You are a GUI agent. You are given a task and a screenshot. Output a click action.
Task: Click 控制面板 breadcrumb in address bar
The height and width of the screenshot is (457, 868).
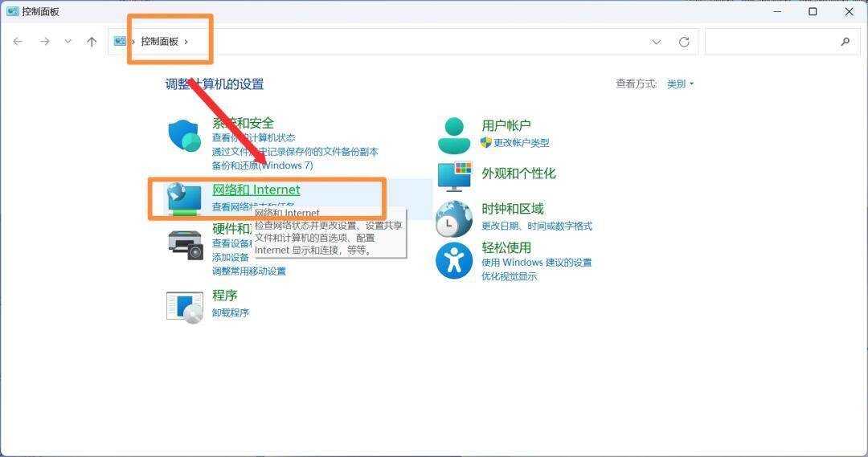(x=159, y=42)
